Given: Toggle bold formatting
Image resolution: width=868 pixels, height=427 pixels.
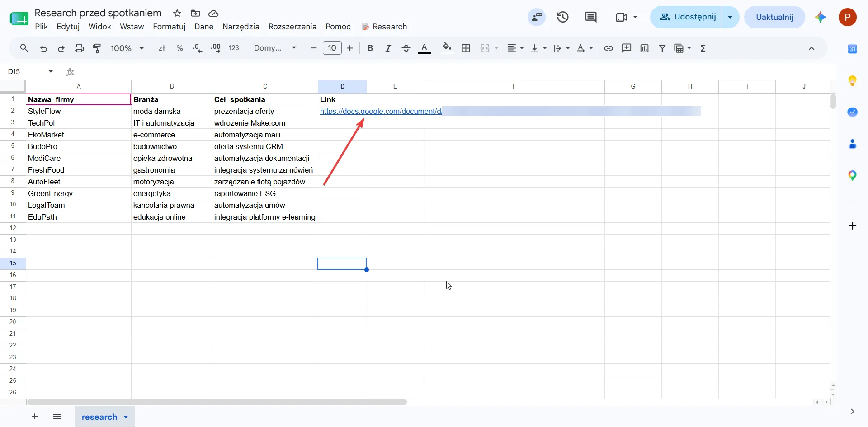Looking at the screenshot, I should [370, 48].
